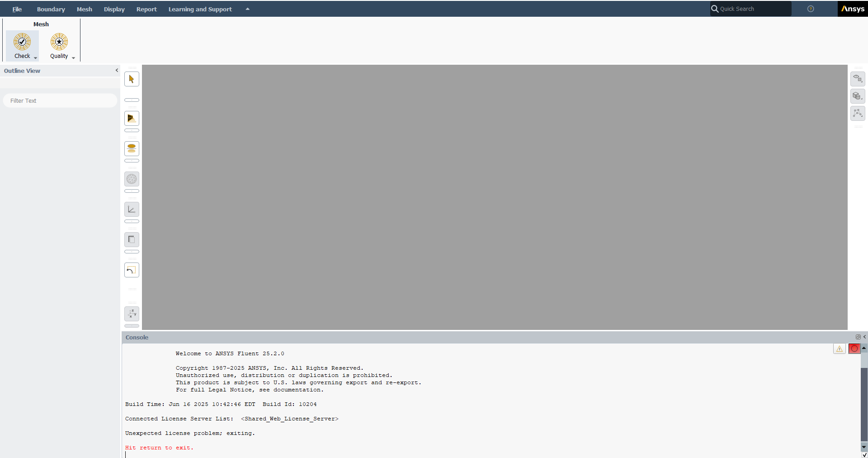Click the axes plot toolbar icon

(132, 209)
